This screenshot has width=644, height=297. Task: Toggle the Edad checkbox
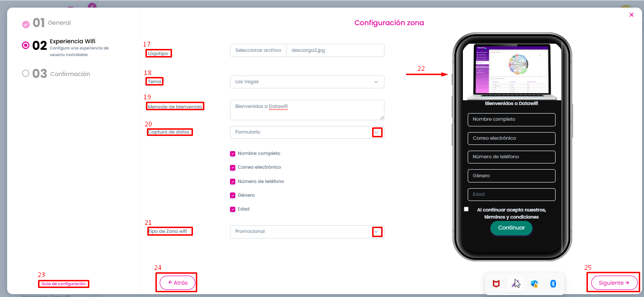(x=233, y=209)
